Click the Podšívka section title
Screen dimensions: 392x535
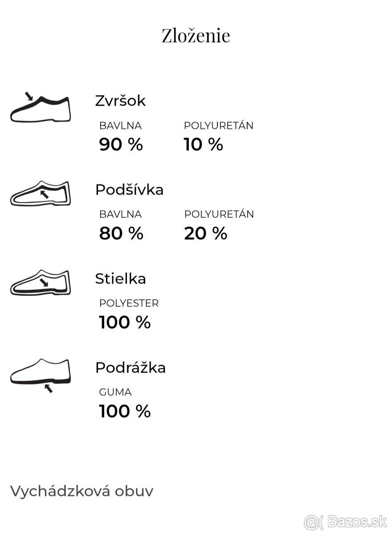click(129, 190)
